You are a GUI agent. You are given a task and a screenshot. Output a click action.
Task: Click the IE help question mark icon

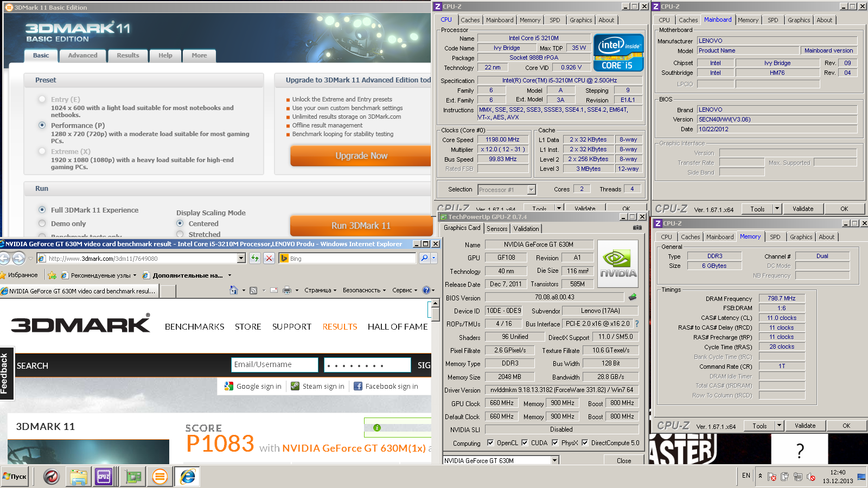[x=426, y=290]
